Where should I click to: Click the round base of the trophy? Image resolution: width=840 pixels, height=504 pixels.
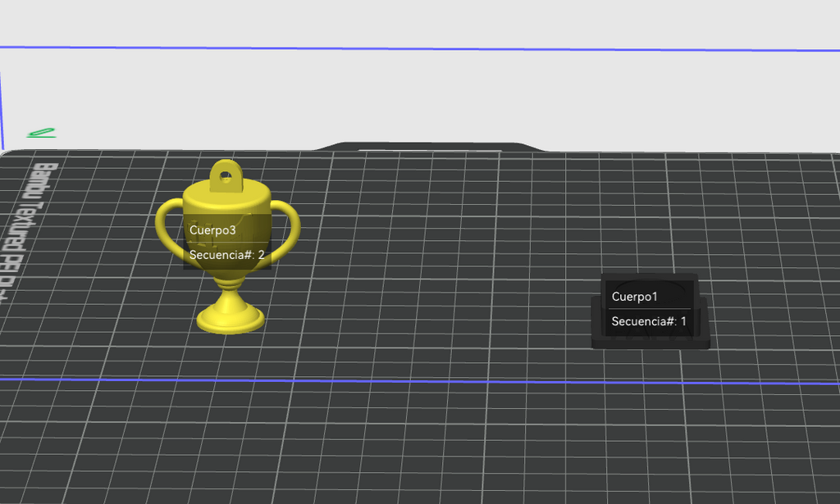231,320
